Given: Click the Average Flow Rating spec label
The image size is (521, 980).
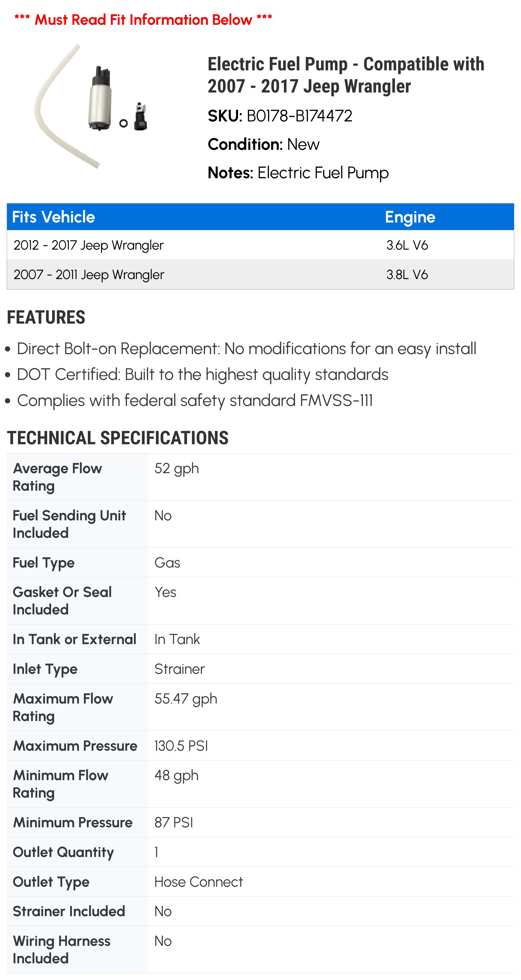Looking at the screenshot, I should click(x=57, y=477).
